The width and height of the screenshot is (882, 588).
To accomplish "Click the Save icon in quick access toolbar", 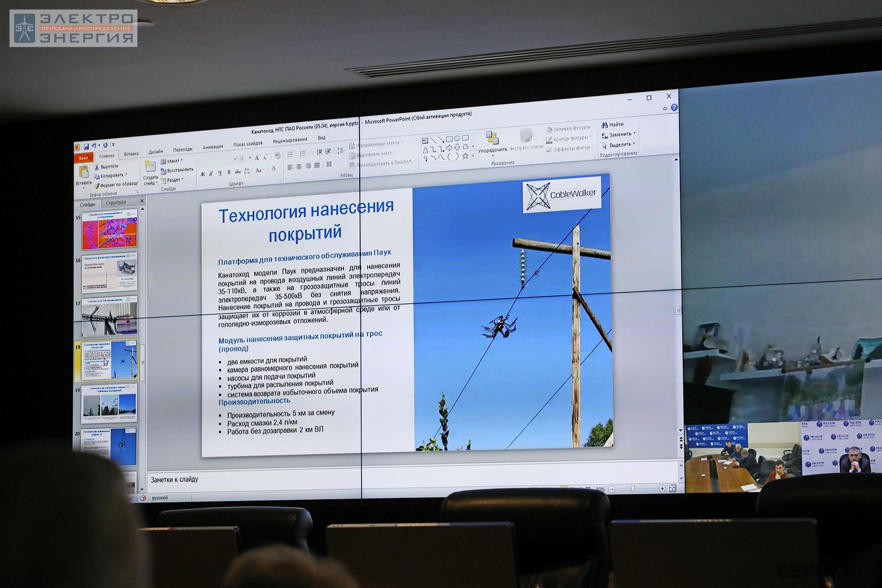I will click(x=86, y=146).
